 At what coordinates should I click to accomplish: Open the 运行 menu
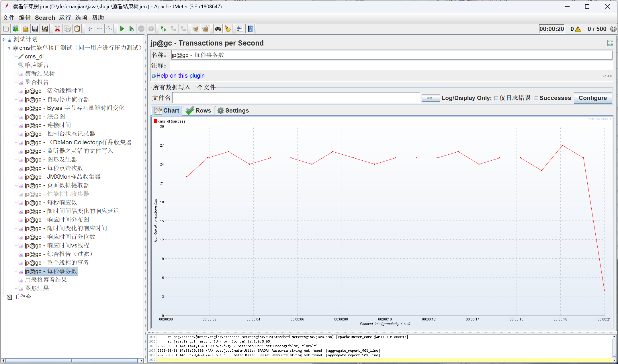[65, 18]
